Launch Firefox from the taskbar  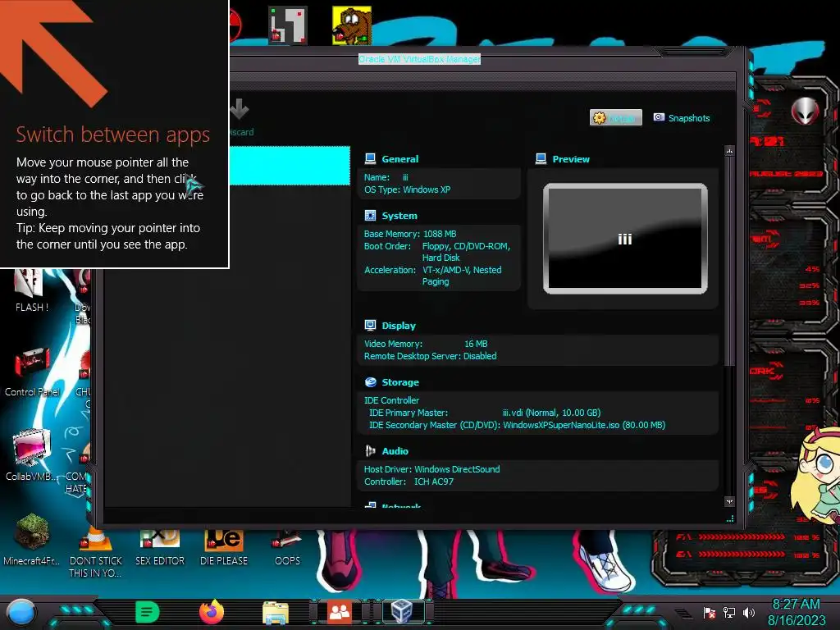coord(212,612)
